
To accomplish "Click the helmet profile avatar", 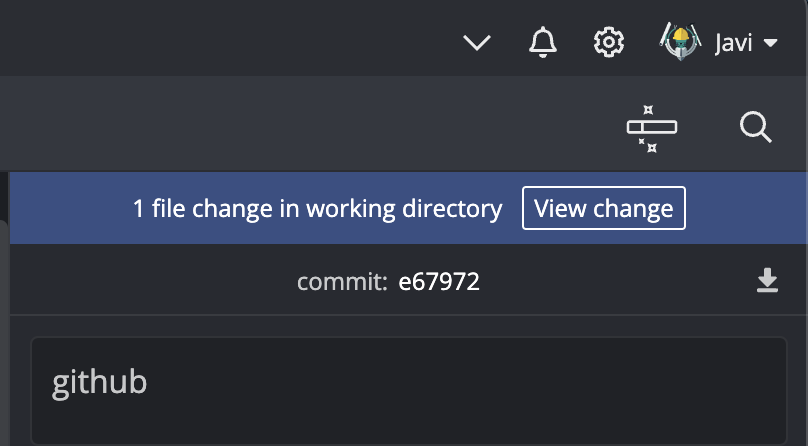I will click(x=680, y=42).
